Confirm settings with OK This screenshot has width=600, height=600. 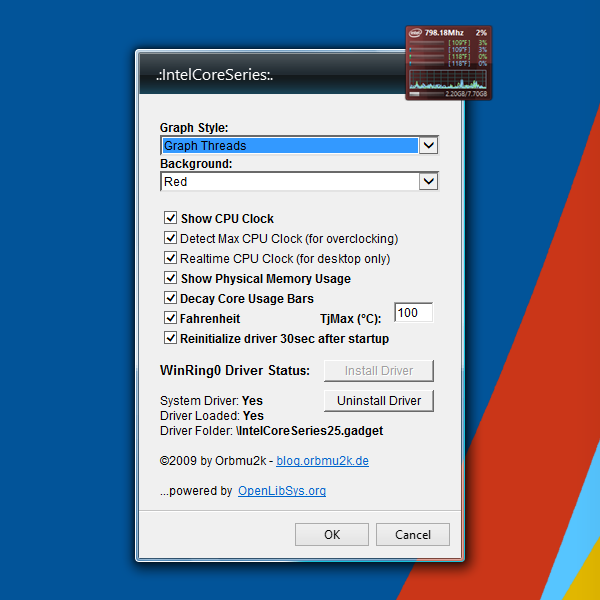(x=332, y=535)
